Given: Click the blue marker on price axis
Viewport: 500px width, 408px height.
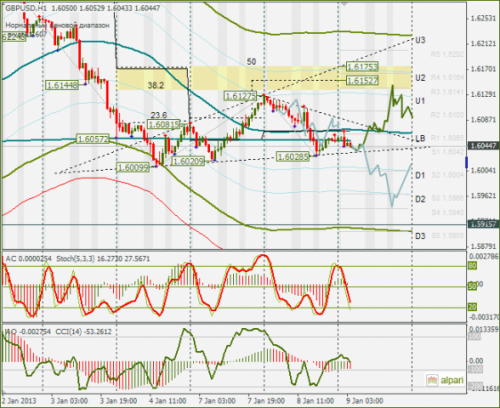Looking at the screenshot, I should [x=467, y=162].
